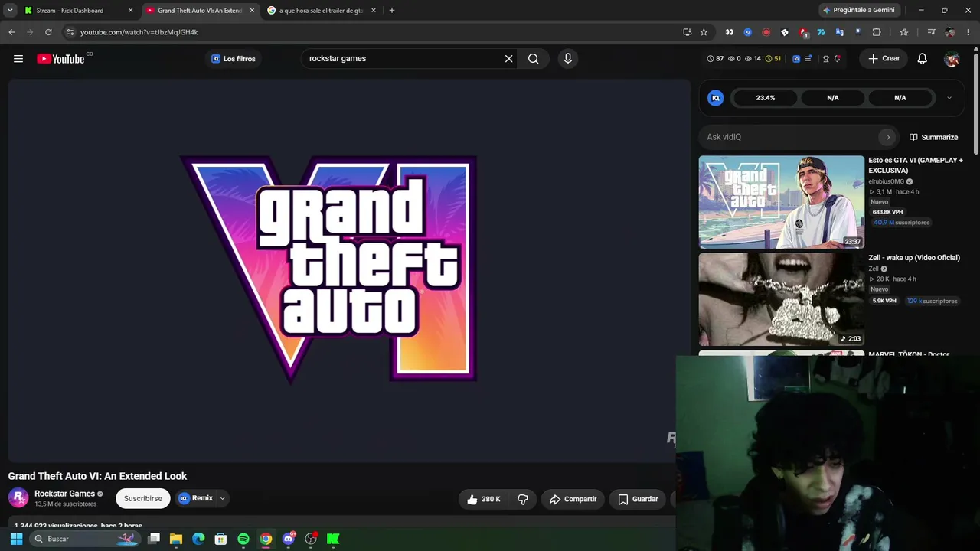
Task: Open a new Chrome tab
Action: pos(392,11)
